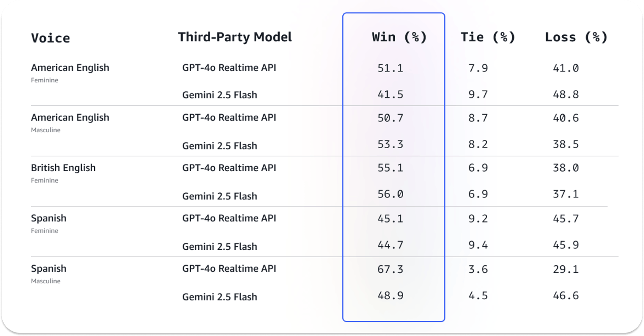Click Gemini 2.5 Flash in British English row
The image size is (644, 336).
point(220,196)
